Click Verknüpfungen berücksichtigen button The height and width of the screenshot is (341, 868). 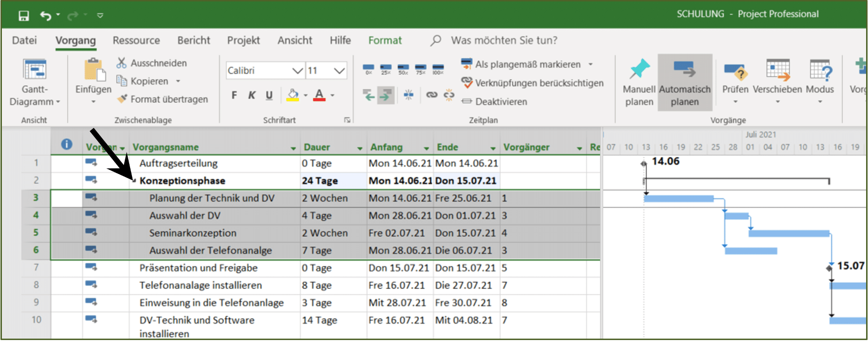point(533,83)
